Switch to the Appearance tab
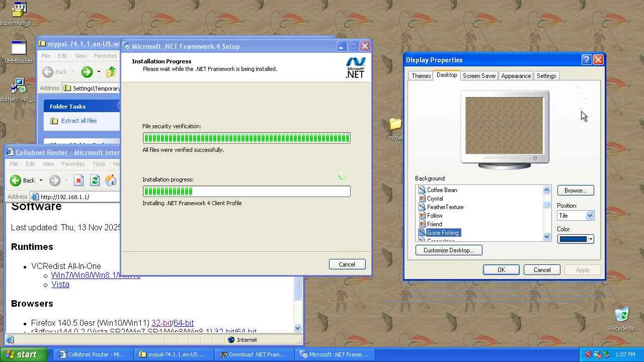The height and width of the screenshot is (362, 644). coord(516,76)
